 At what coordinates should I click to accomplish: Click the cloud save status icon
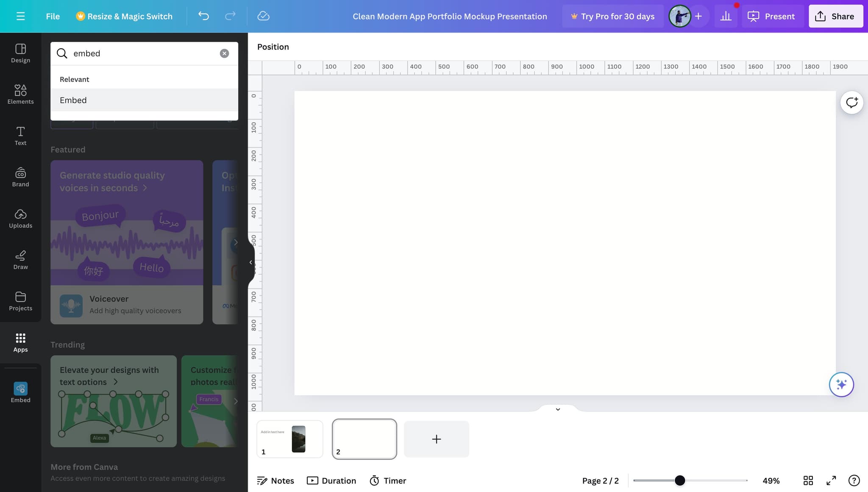pos(263,16)
